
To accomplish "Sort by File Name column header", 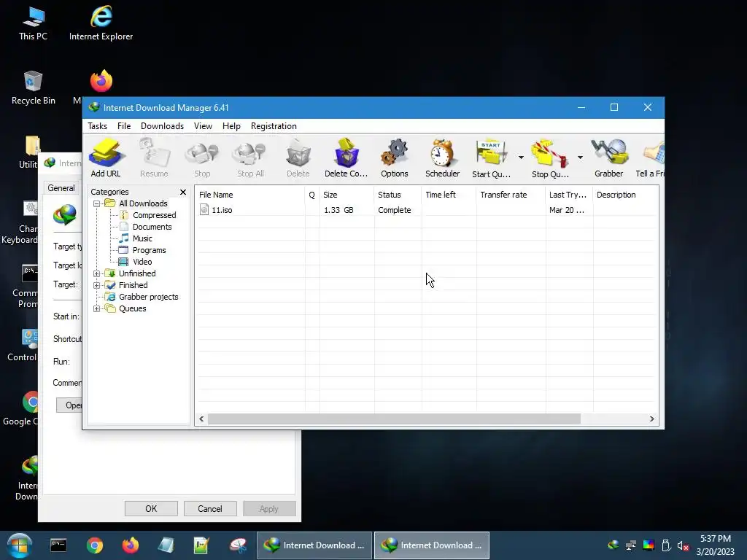I will pyautogui.click(x=251, y=195).
